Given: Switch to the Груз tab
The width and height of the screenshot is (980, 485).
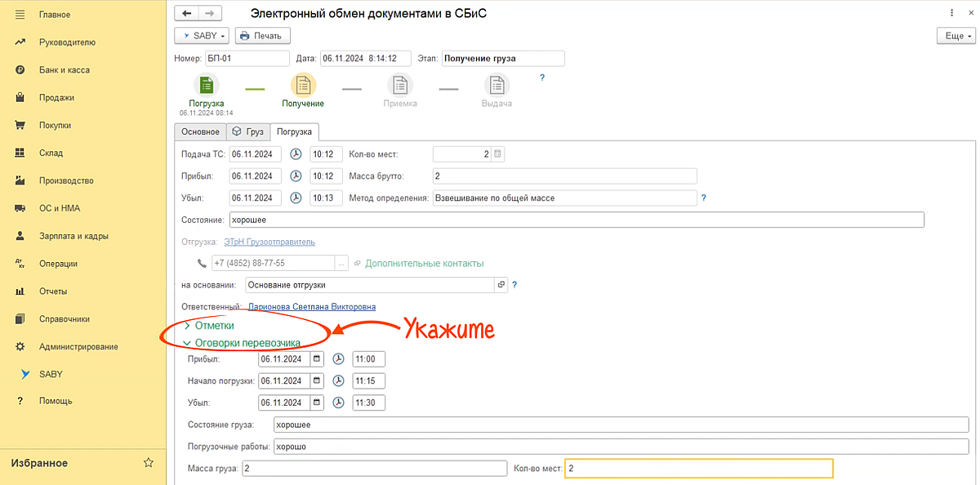Looking at the screenshot, I should coord(248,131).
